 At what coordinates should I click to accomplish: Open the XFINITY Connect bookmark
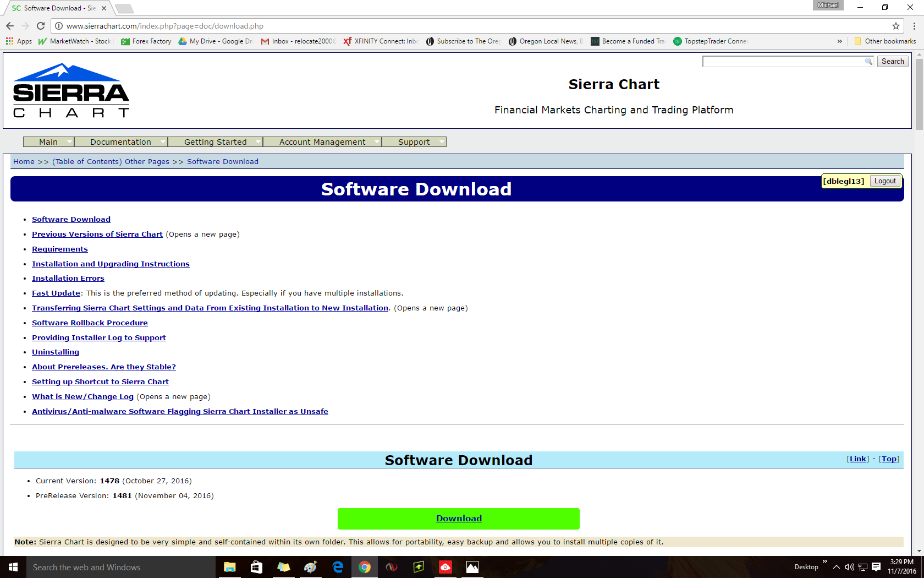click(x=381, y=41)
